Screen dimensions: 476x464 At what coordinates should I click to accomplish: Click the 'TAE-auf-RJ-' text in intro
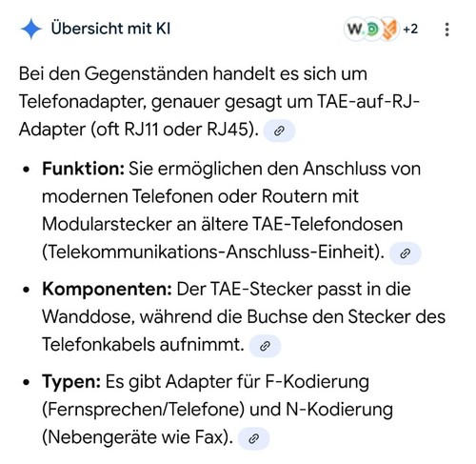[367, 102]
